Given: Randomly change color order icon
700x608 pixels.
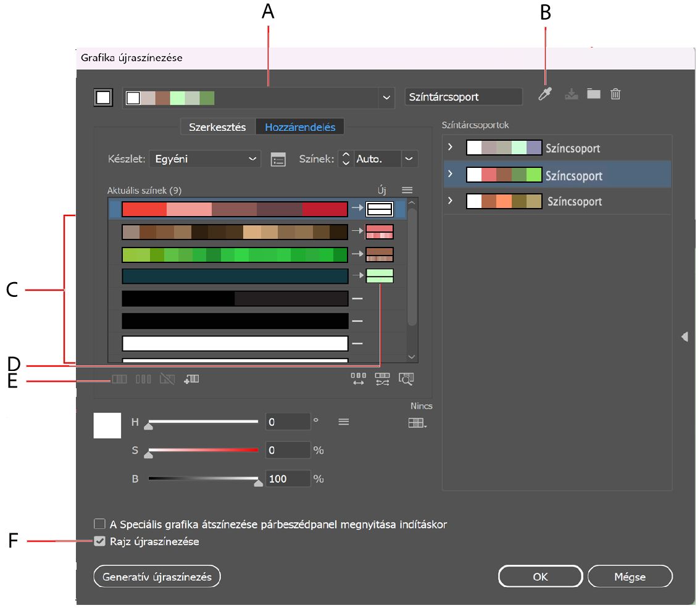Looking at the screenshot, I should click(x=359, y=380).
